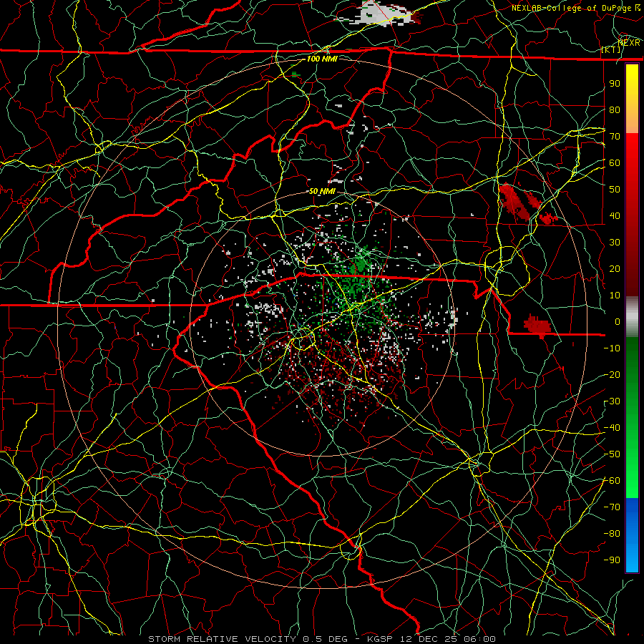
Task: Click the positive 20 scale value
Action: tap(615, 268)
